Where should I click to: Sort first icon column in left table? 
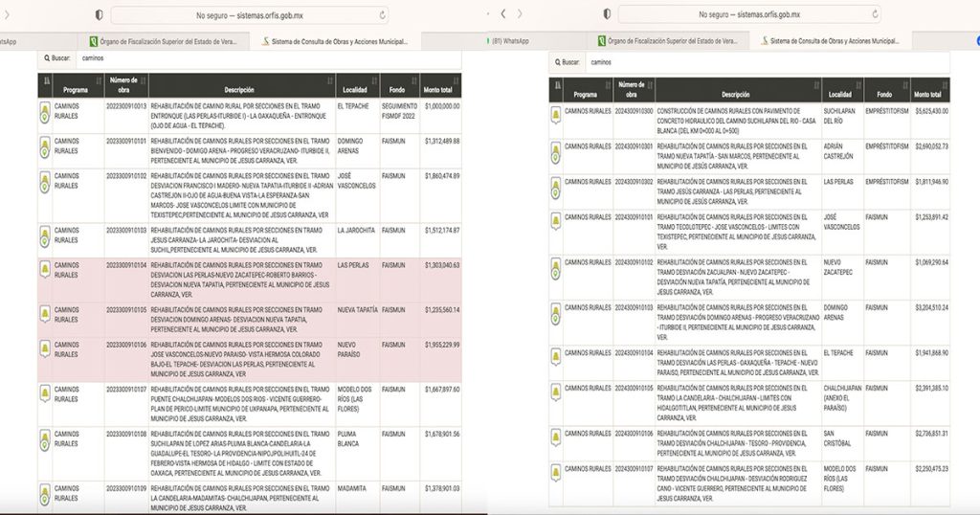pyautogui.click(x=47, y=80)
